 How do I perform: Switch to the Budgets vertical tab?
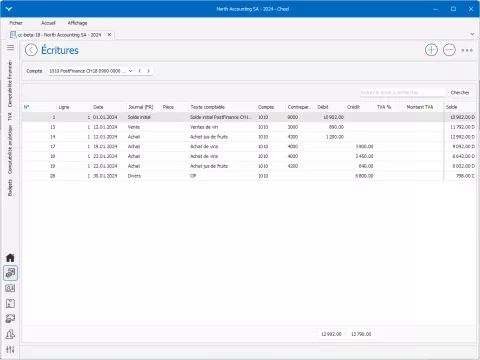(10, 188)
